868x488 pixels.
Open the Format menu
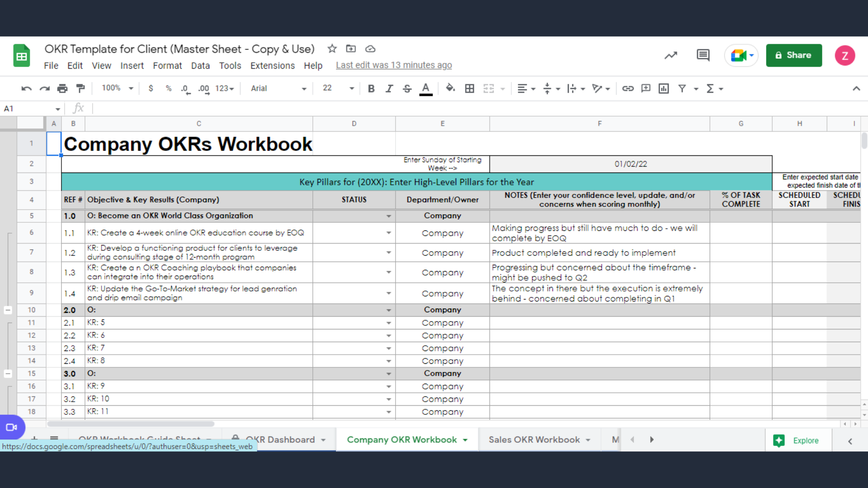(x=167, y=66)
